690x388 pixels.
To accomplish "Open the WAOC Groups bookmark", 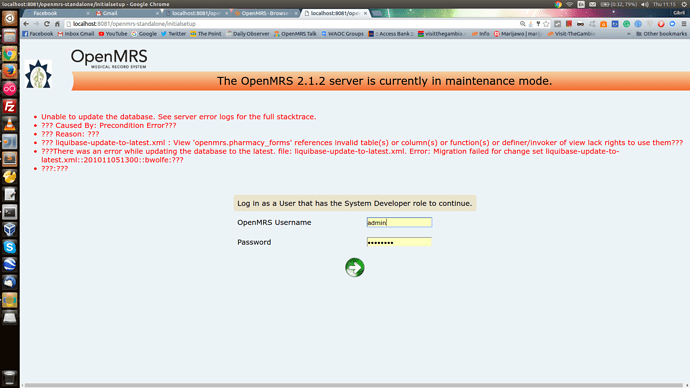I will (x=342, y=33).
